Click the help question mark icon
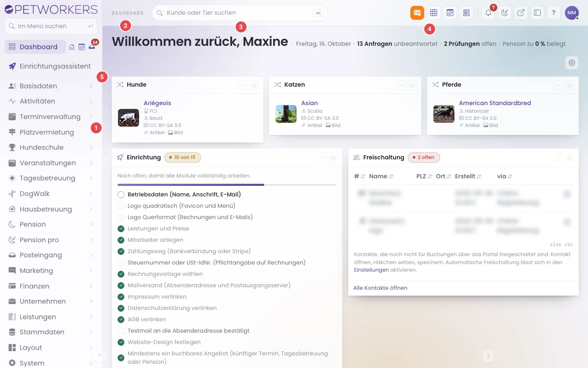Image resolution: width=588 pixels, height=368 pixels. (x=554, y=13)
